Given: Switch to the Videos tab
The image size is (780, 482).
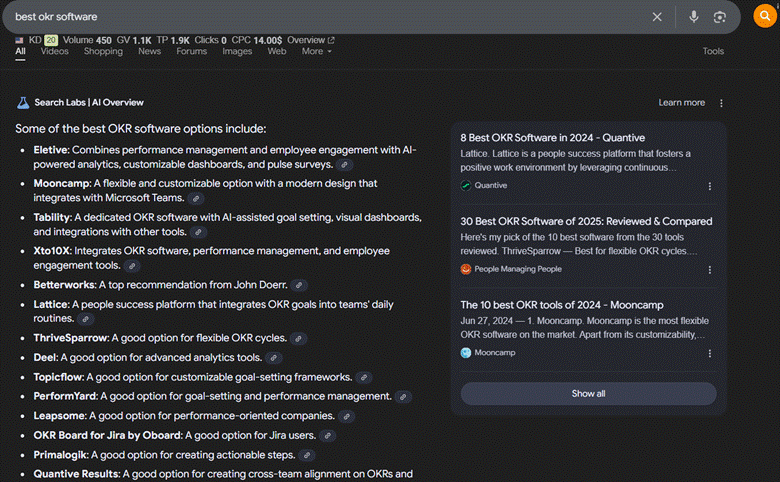Looking at the screenshot, I should point(54,51).
